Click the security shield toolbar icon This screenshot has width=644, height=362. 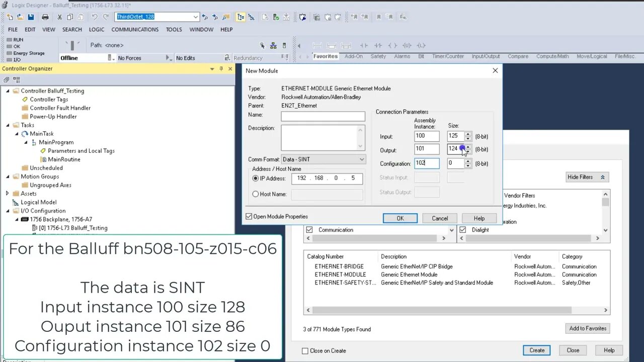click(302, 17)
